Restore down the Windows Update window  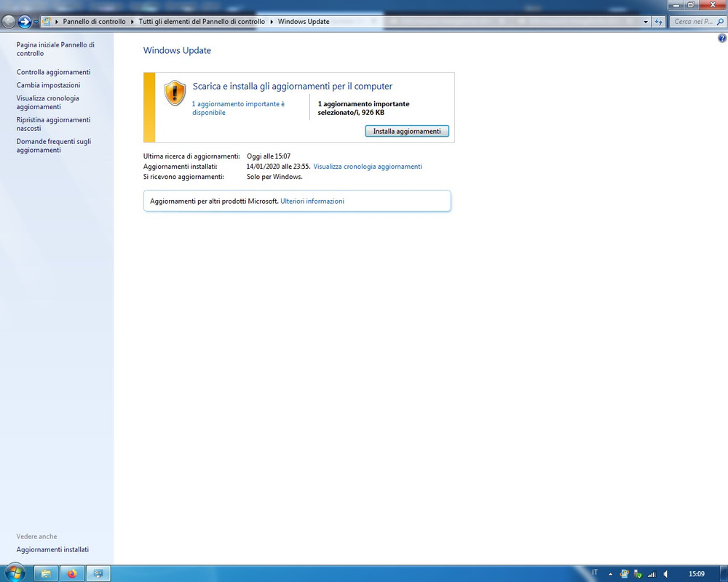[x=690, y=4]
